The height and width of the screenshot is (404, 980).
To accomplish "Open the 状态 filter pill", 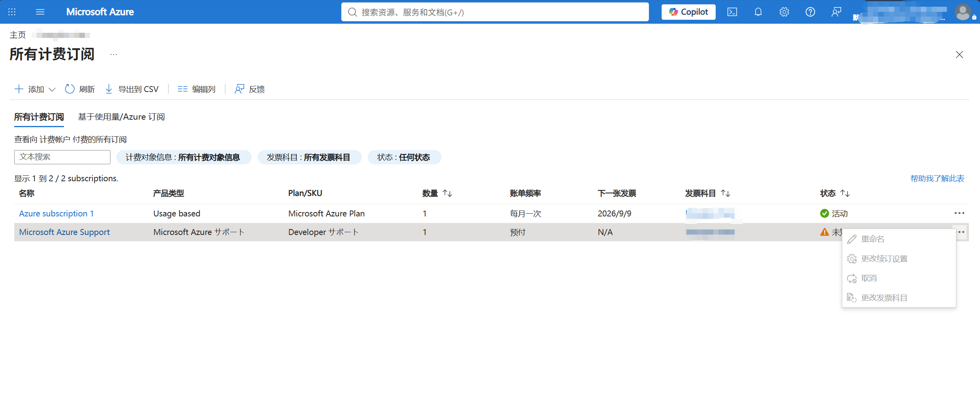I will coord(404,157).
